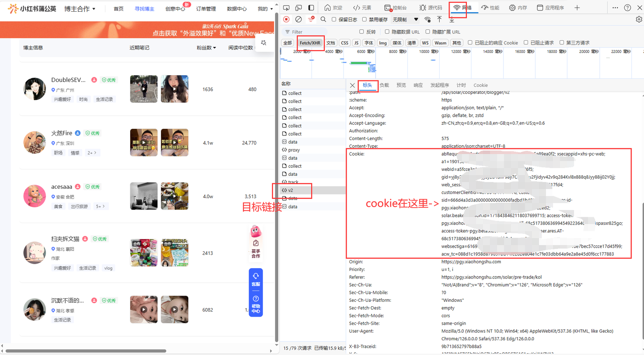Expand the 博主合作 dropdown menu
The height and width of the screenshot is (355, 644).
click(x=80, y=9)
